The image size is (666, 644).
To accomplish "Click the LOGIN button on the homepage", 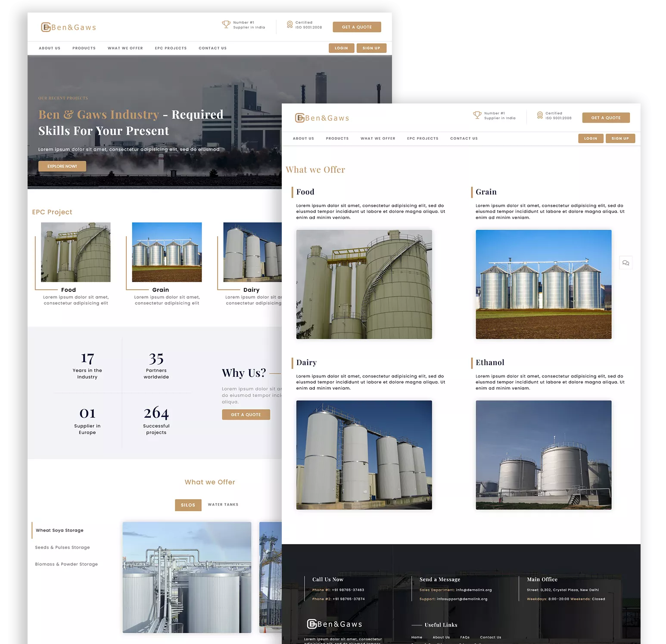I will [x=341, y=48].
